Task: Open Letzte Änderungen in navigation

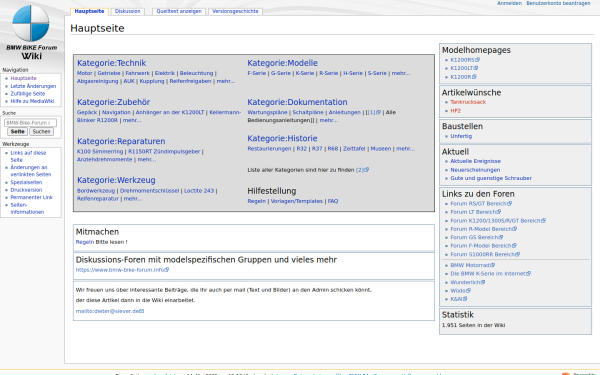Action: (33, 86)
